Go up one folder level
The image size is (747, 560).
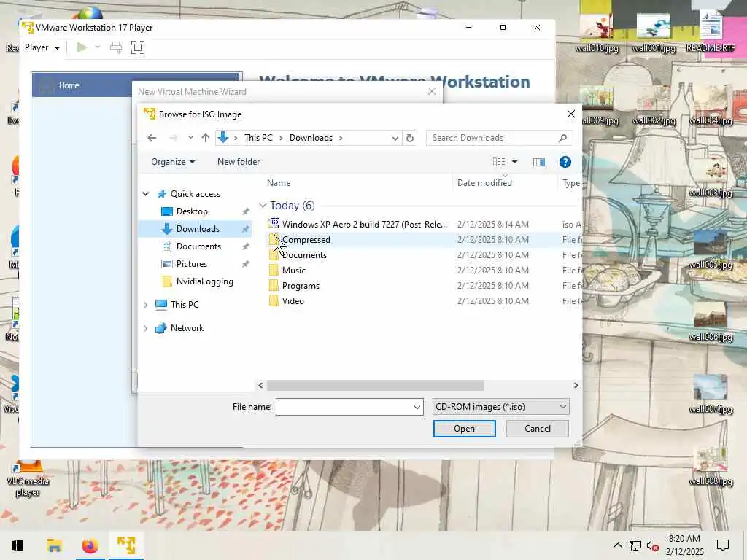pyautogui.click(x=205, y=138)
